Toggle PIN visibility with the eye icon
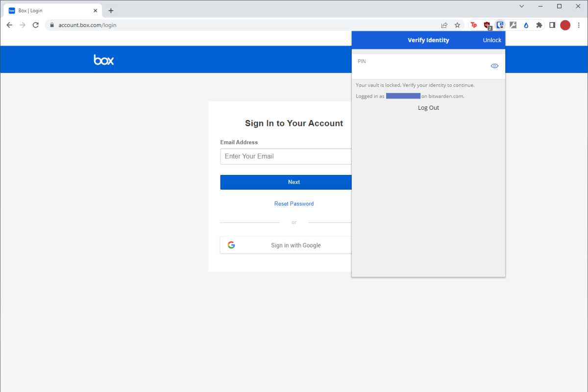 point(494,65)
